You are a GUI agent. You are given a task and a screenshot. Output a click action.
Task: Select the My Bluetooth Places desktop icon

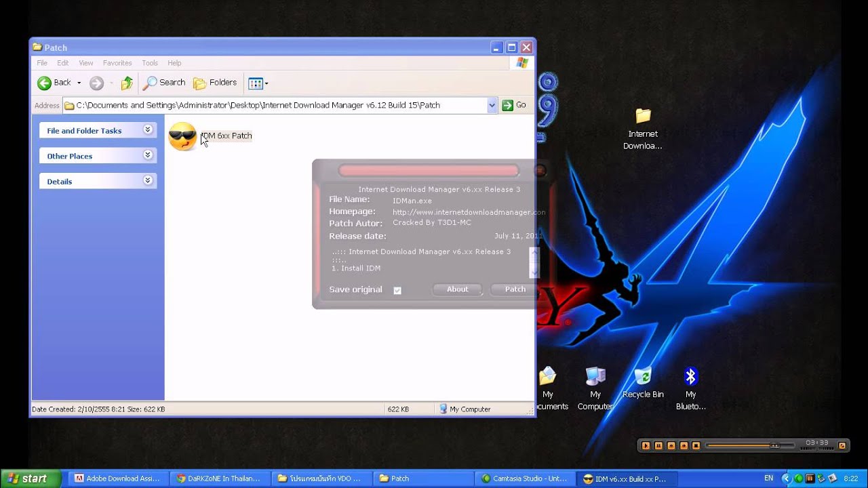click(x=690, y=389)
